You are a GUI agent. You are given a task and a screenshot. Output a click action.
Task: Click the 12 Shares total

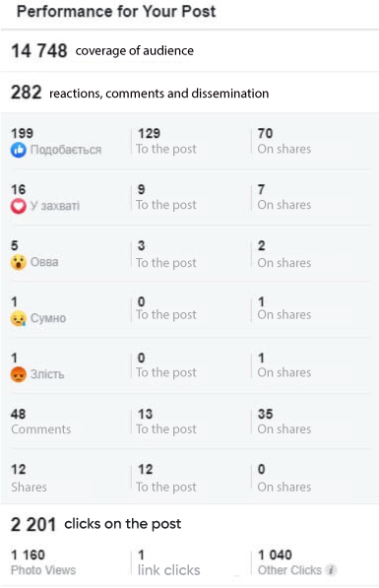pos(29,478)
